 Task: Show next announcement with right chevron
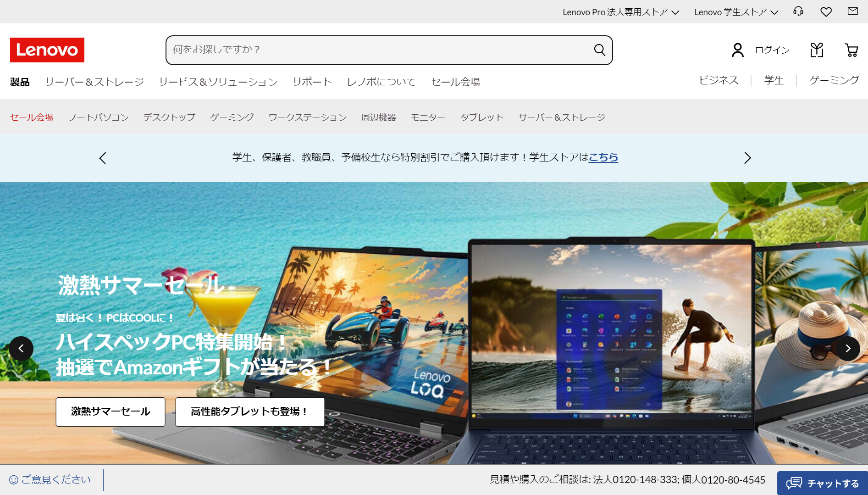point(747,158)
